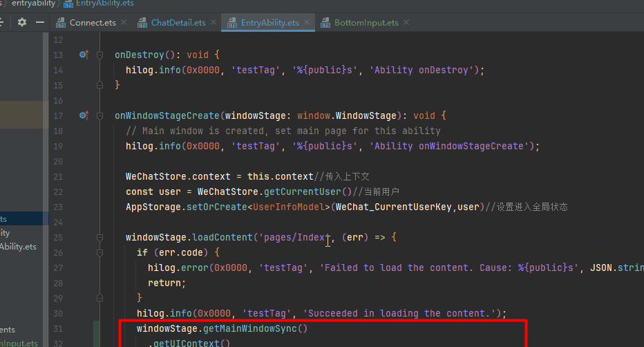Hide the project tool window
This screenshot has height=347, width=644.
pos(38,22)
